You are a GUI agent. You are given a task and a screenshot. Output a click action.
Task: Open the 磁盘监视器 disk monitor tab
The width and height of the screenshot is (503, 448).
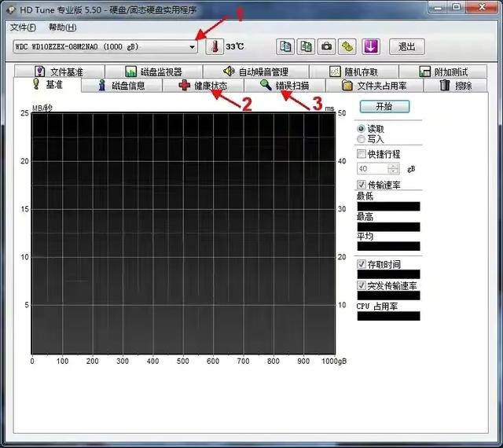[x=153, y=72]
